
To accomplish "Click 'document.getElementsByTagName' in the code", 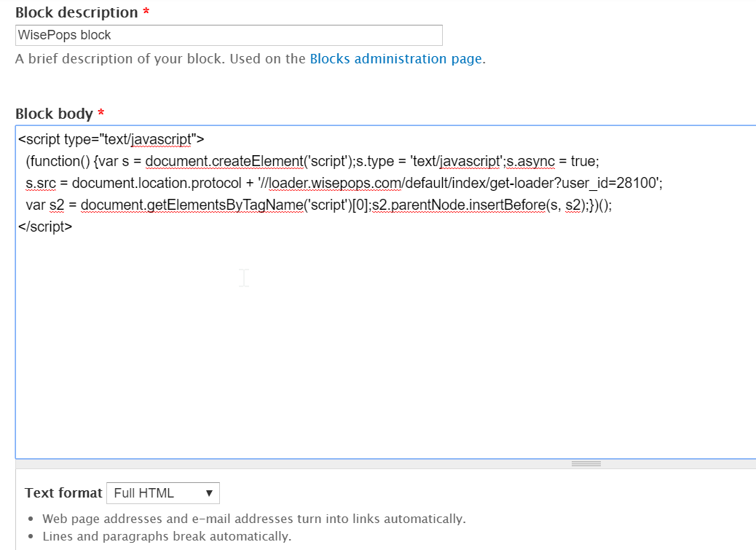I will click(192, 205).
